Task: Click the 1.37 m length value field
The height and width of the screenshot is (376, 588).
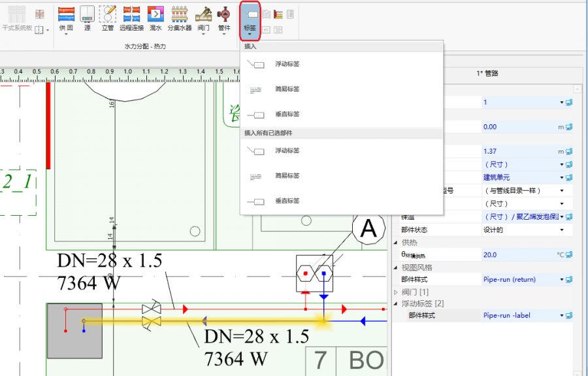Action: pos(516,151)
